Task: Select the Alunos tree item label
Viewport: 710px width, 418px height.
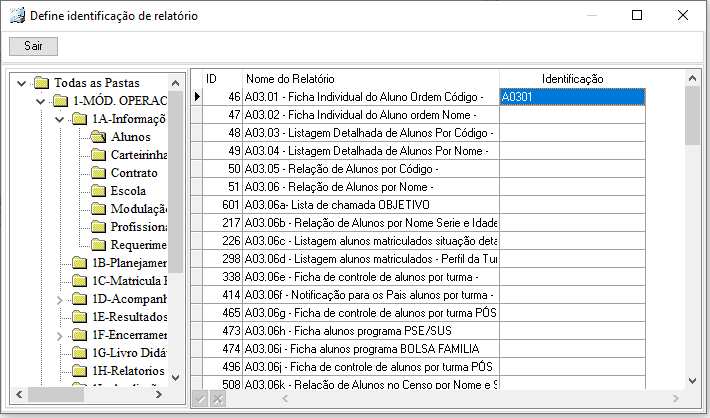Action: click(131, 137)
